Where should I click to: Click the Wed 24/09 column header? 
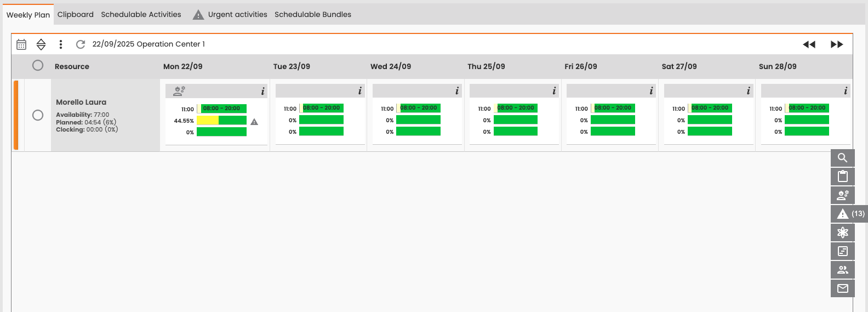[x=391, y=66]
